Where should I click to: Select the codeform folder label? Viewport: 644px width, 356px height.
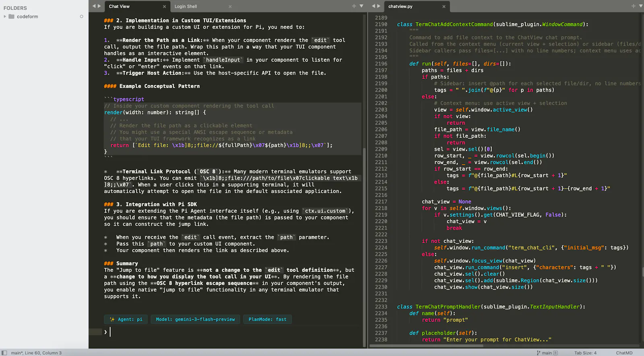point(27,16)
